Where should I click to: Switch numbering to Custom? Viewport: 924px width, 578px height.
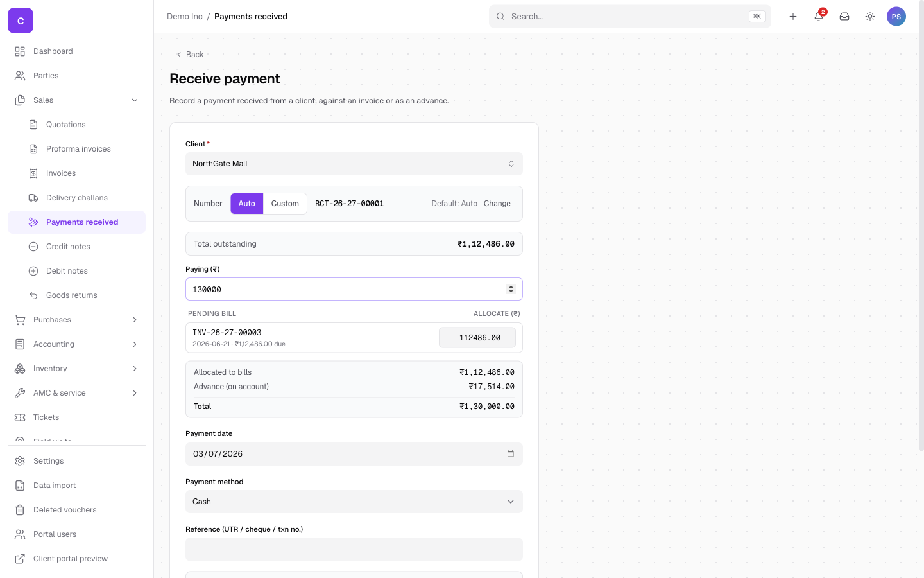coord(285,204)
